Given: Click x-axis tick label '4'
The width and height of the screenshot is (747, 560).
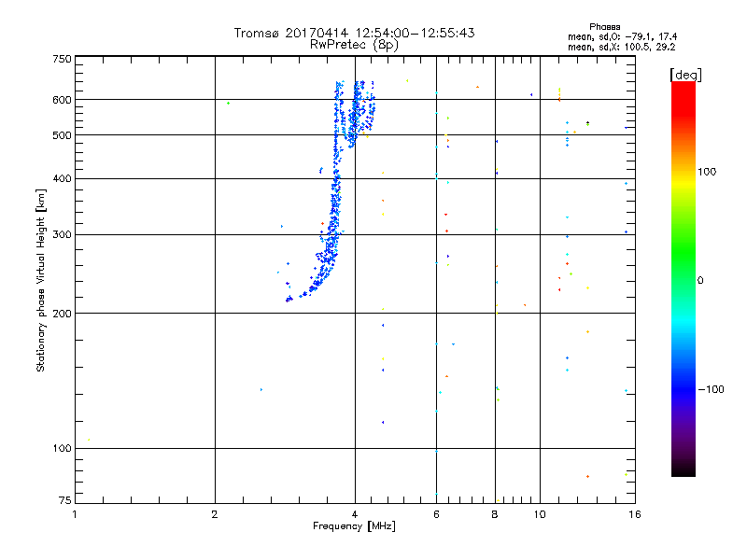Looking at the screenshot, I should click(355, 514).
